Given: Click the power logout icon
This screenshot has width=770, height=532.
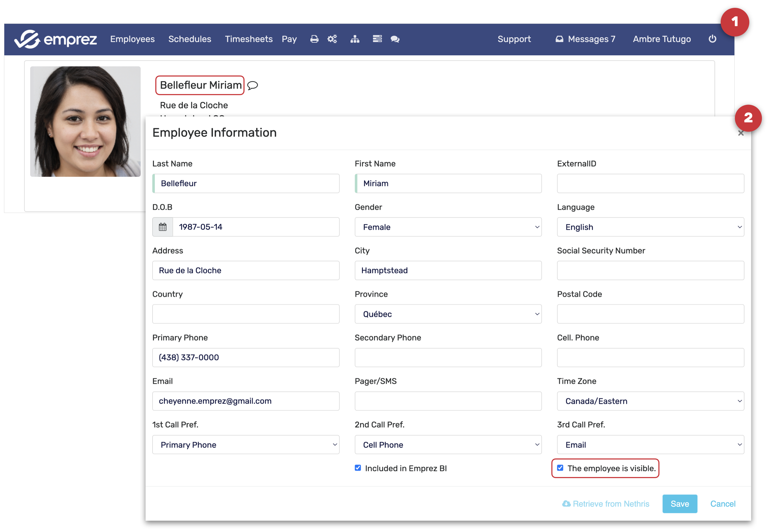Looking at the screenshot, I should click(x=712, y=39).
